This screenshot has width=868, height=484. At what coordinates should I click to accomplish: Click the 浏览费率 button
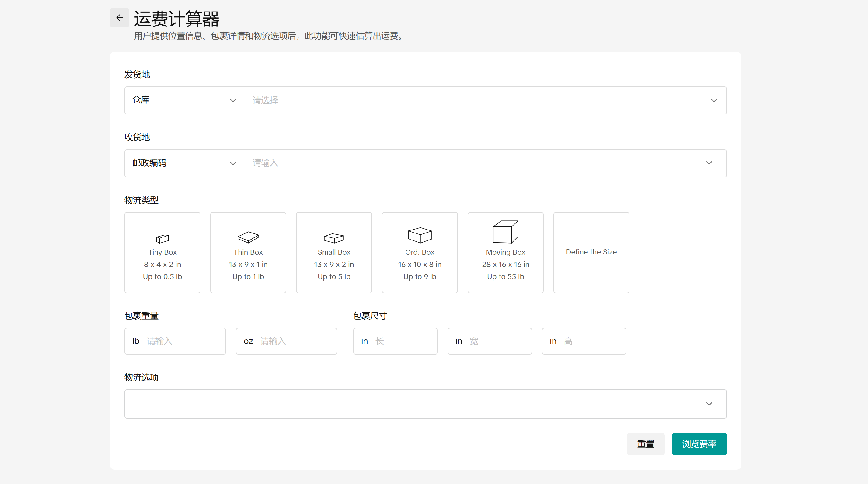click(699, 444)
